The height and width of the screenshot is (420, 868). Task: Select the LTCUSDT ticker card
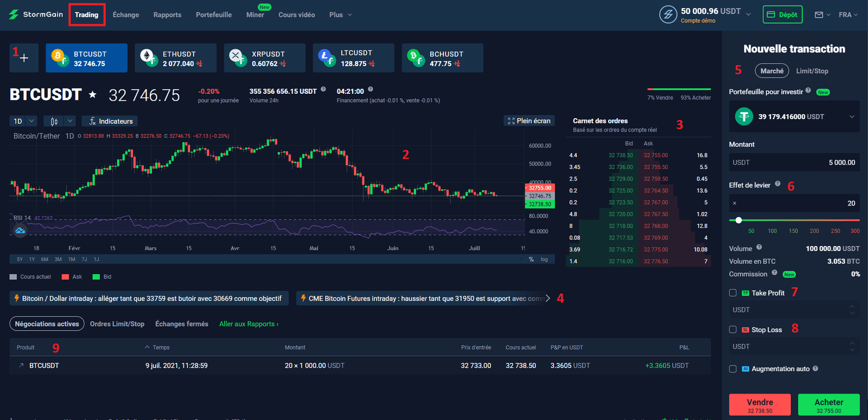[x=353, y=58]
